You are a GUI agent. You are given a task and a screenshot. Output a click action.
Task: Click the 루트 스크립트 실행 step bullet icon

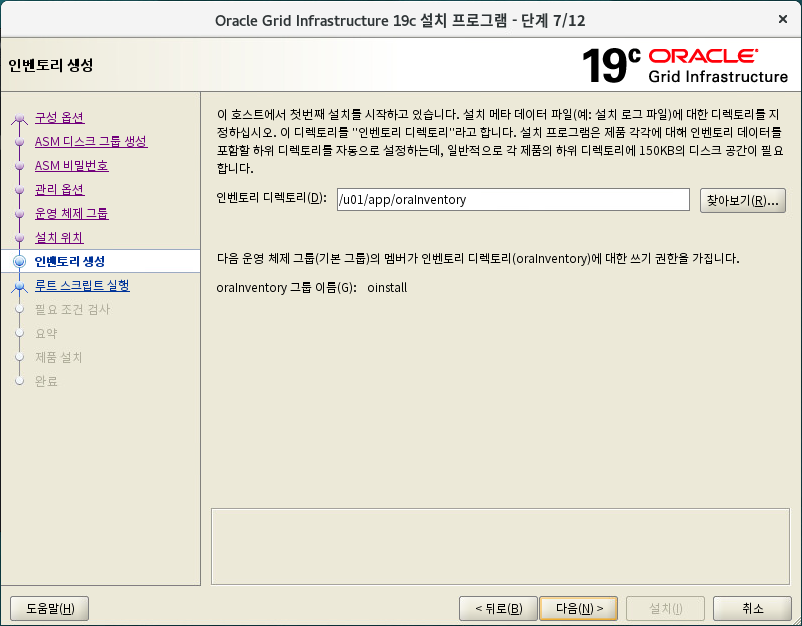click(19, 286)
